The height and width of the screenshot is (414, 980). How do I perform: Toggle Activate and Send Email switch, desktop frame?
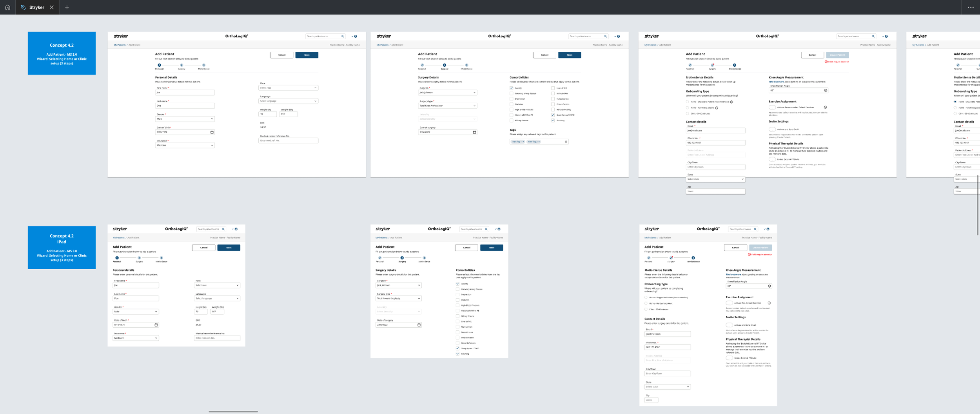[x=772, y=129]
